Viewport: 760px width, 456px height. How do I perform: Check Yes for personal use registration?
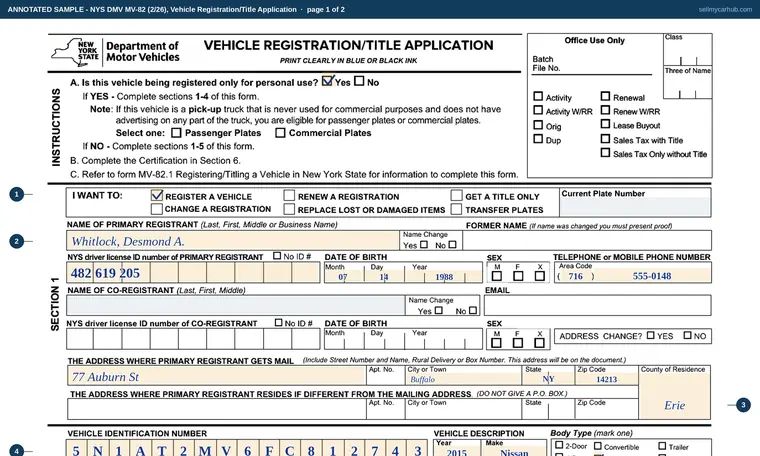[x=328, y=81]
